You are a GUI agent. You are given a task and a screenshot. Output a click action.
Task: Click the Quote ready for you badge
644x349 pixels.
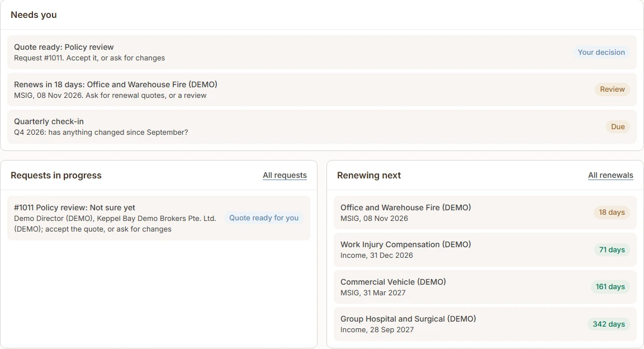coord(264,218)
